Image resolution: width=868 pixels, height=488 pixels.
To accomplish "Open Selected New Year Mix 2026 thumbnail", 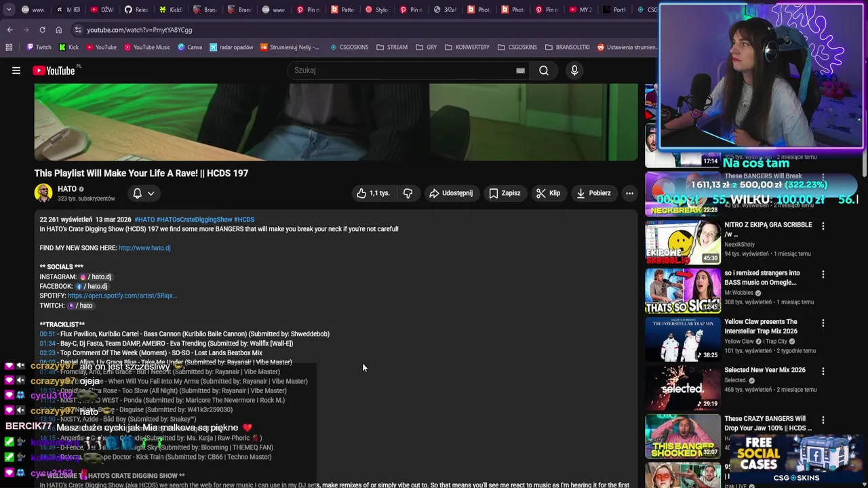I will (683, 388).
